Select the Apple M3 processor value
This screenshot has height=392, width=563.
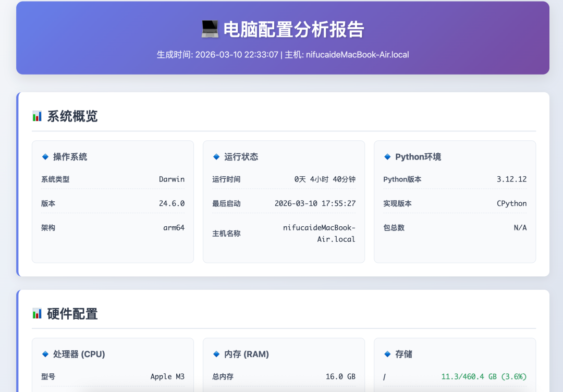[167, 376]
